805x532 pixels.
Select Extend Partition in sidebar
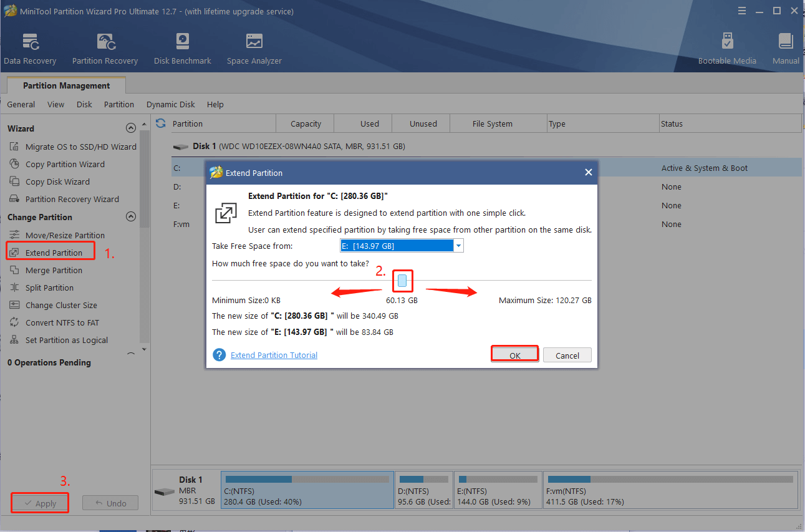click(x=51, y=252)
